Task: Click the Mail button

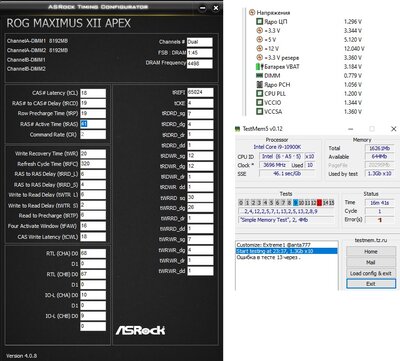Action: click(x=371, y=262)
